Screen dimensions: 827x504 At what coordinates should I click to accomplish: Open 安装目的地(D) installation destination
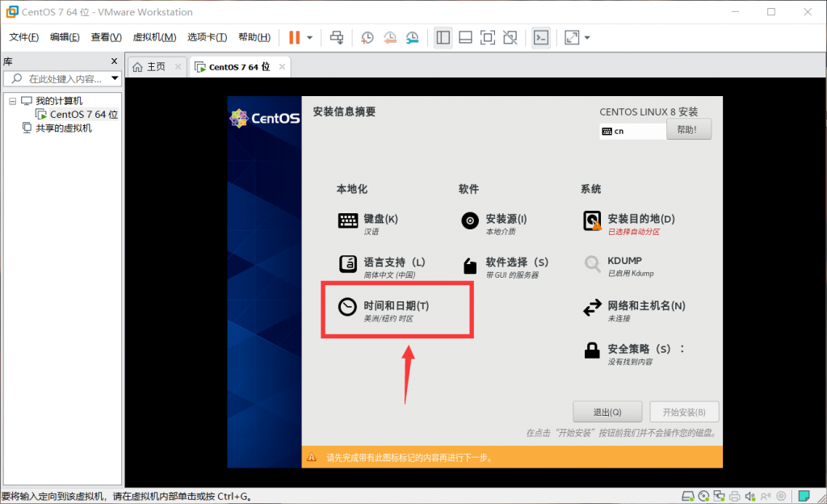pos(628,224)
